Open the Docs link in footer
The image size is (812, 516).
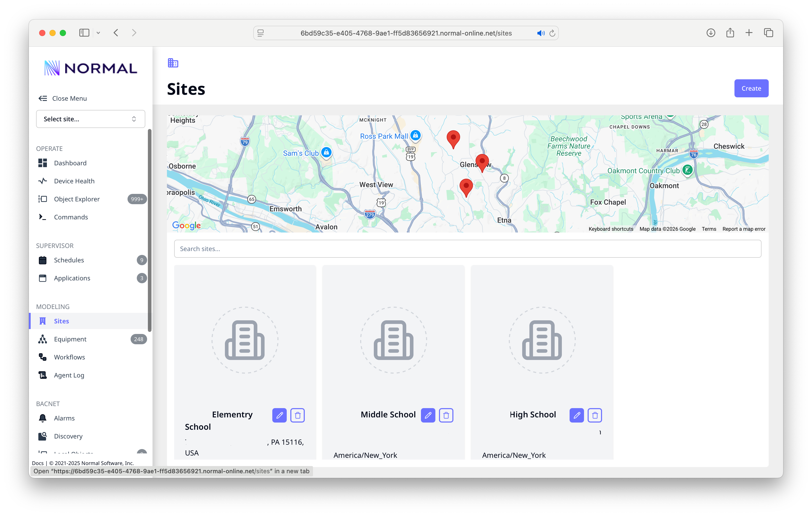click(37, 463)
